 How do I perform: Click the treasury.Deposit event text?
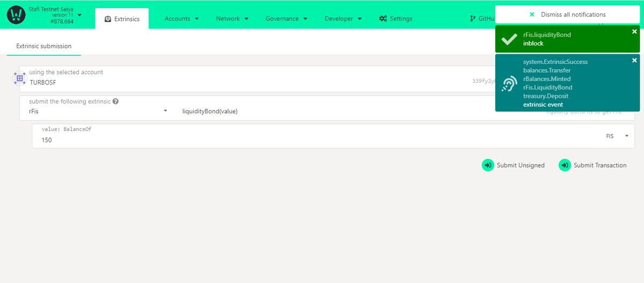(x=546, y=96)
